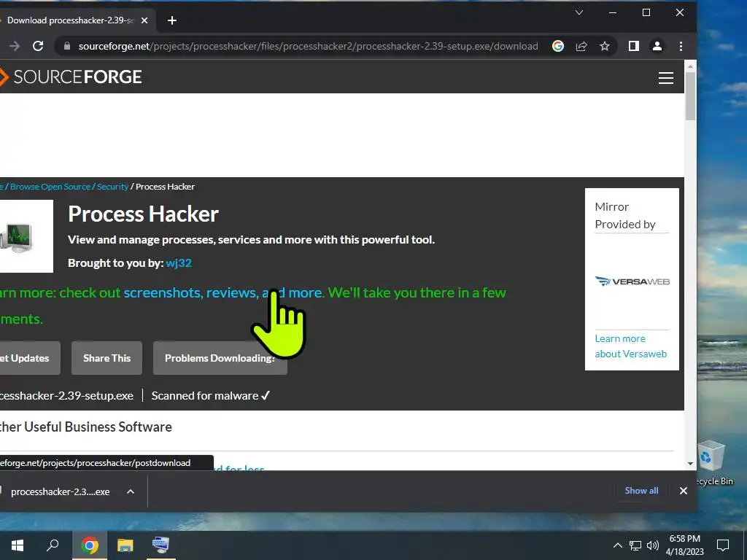
Task: Click the page scrollbar down arrow
Action: [x=690, y=463]
